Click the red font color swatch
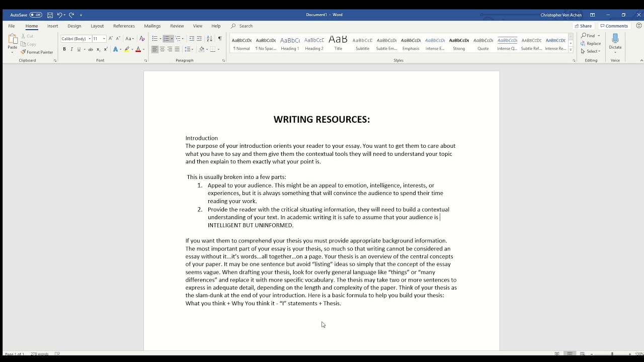 click(138, 49)
